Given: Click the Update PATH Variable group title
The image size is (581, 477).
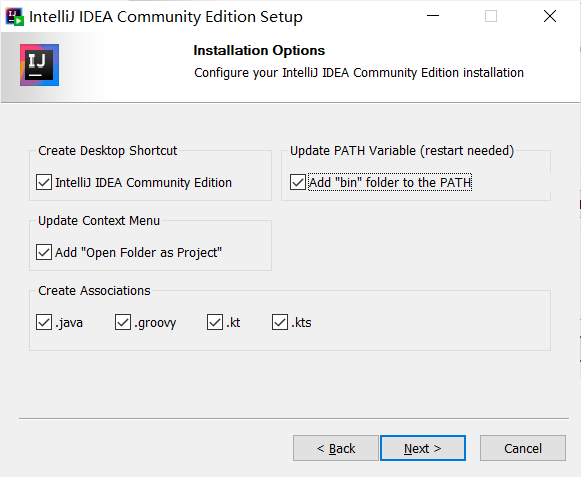Looking at the screenshot, I should 402,151.
